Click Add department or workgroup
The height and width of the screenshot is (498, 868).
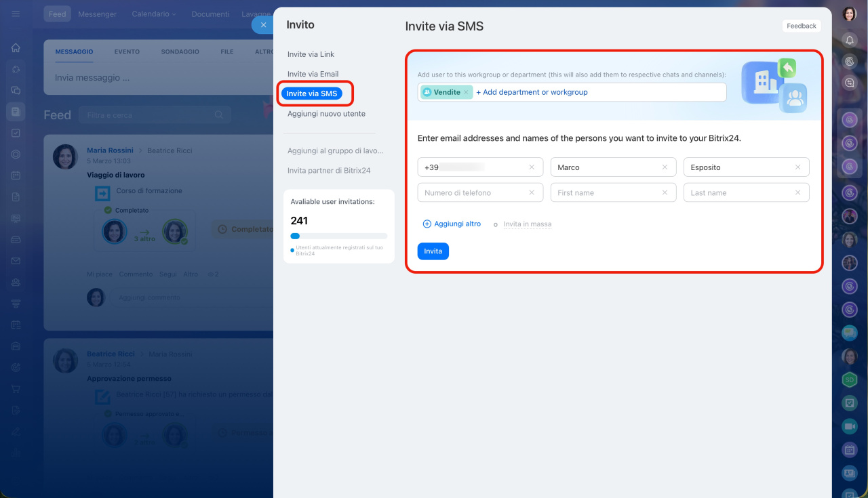(532, 92)
